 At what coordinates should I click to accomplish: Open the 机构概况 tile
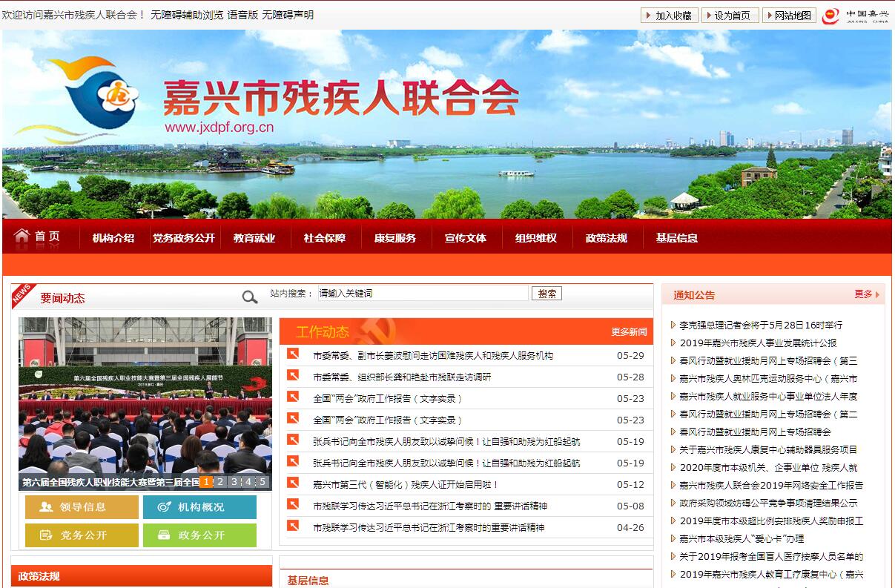click(199, 507)
